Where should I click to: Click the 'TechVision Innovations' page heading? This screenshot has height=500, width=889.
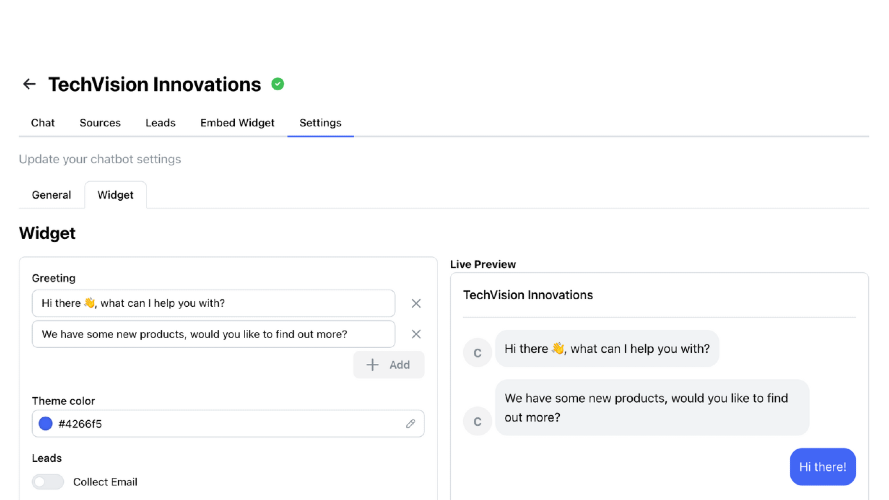155,84
